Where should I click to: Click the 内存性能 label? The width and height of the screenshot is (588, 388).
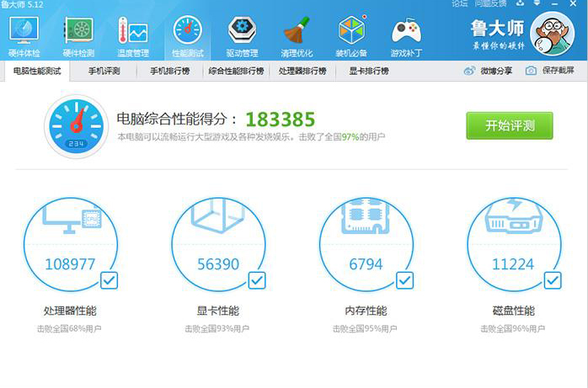point(366,311)
